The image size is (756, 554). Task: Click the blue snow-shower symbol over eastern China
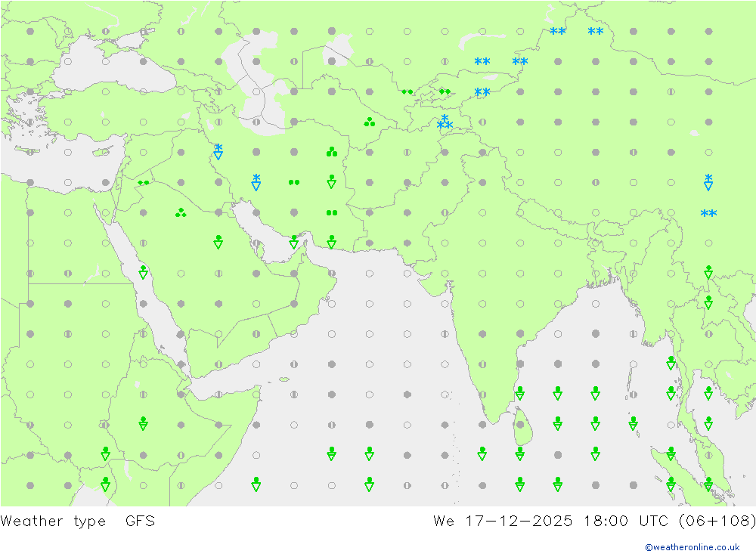(708, 183)
